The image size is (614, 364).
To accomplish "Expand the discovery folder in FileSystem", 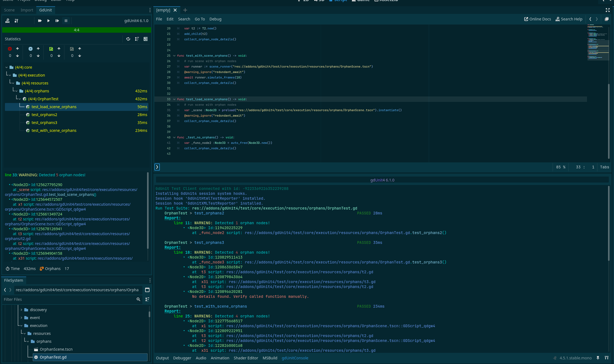I will click(21, 310).
